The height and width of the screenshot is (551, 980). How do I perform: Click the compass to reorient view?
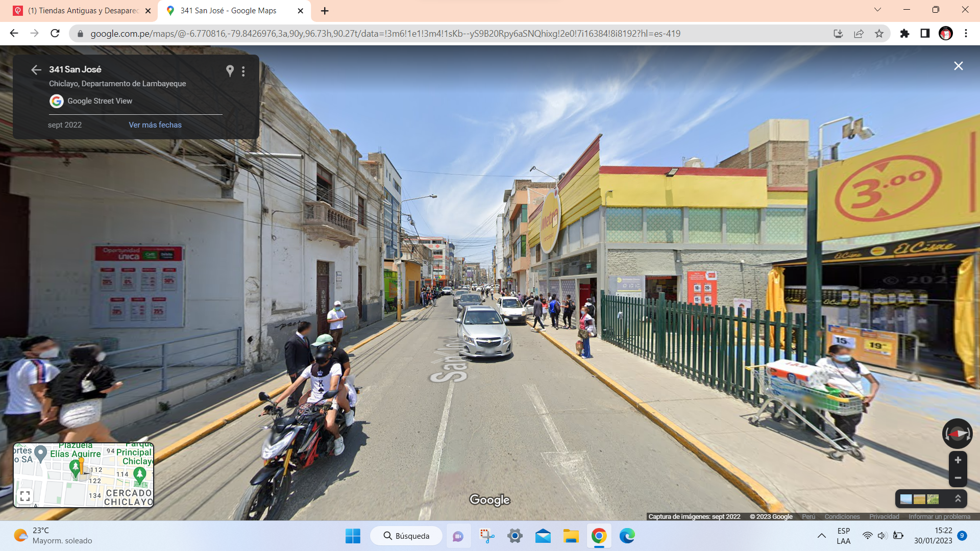[x=957, y=434]
